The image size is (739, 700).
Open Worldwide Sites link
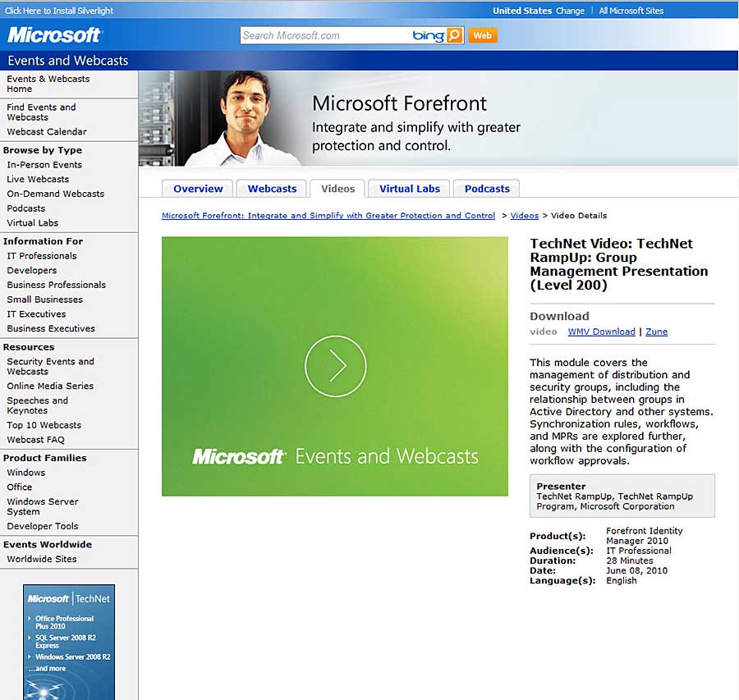(x=42, y=559)
